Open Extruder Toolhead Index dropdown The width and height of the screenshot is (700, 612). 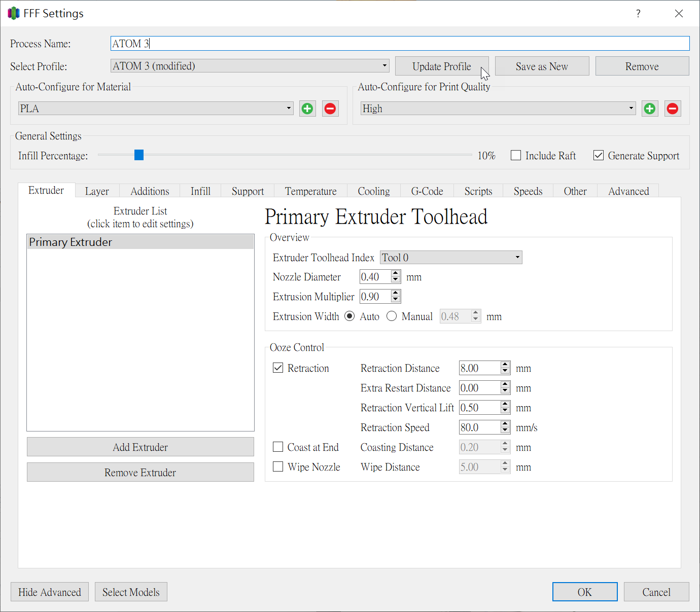tap(451, 258)
